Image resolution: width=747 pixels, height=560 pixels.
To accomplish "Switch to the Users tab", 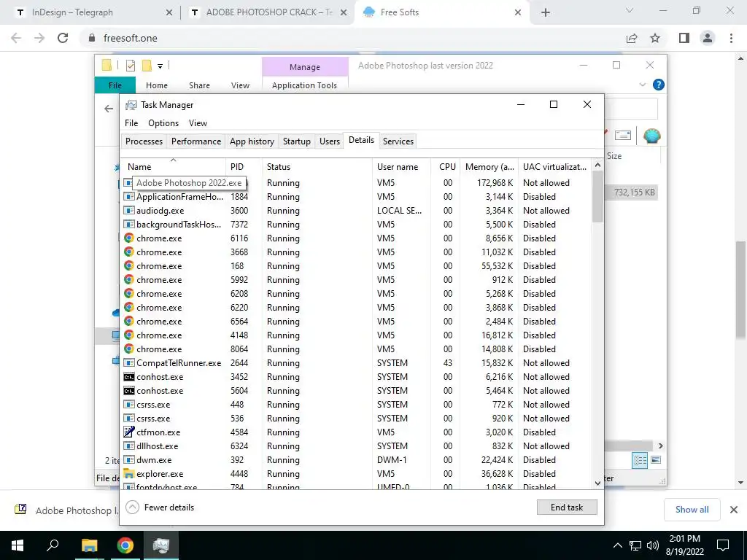I will [330, 141].
